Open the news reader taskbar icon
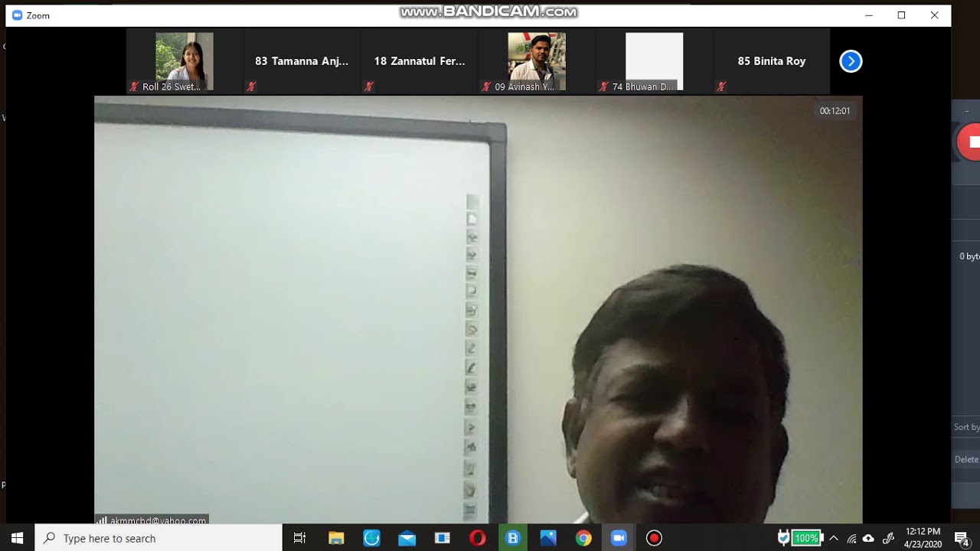This screenshot has width=980, height=551. coord(443,538)
